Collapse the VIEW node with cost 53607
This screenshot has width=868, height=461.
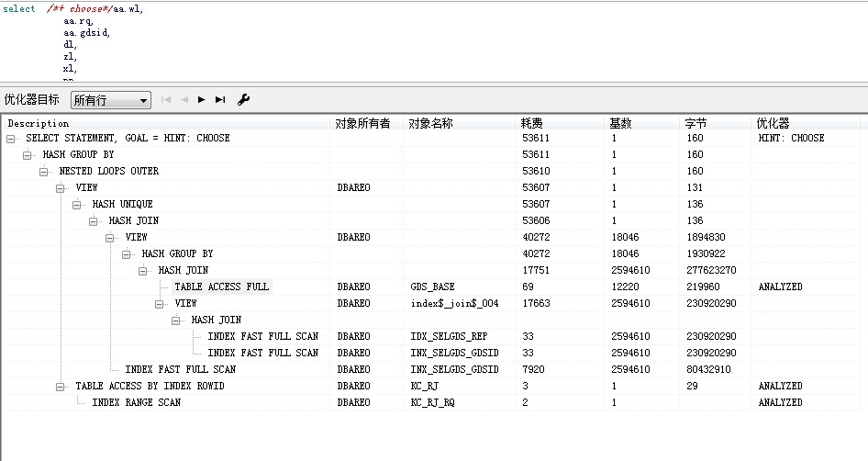(61, 188)
